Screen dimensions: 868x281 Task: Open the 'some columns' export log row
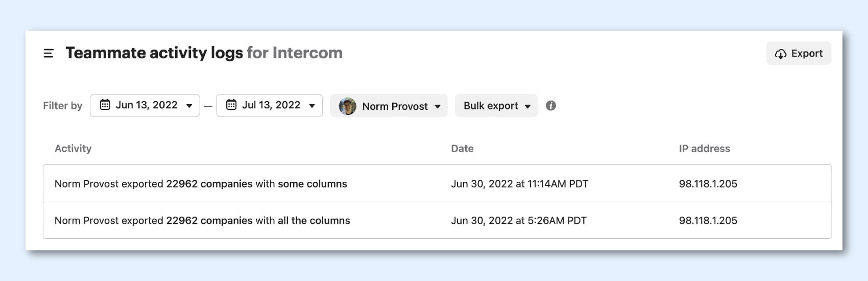[x=201, y=184]
